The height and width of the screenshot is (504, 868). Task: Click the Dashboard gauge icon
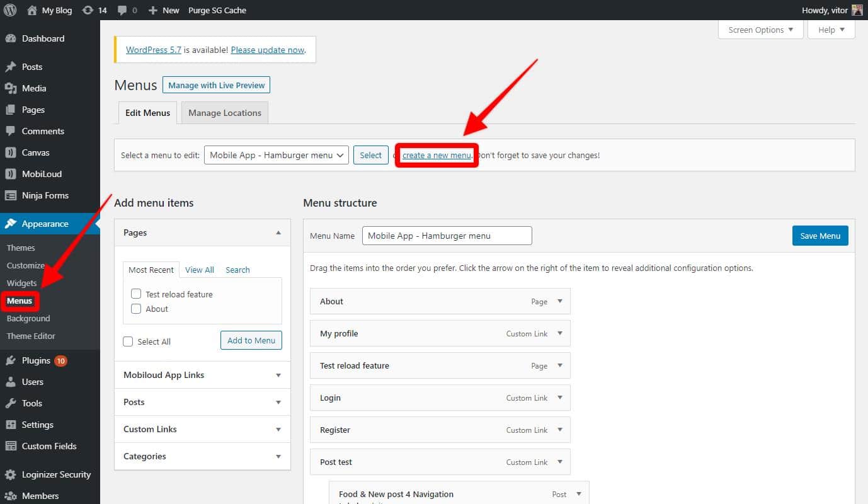click(11, 38)
